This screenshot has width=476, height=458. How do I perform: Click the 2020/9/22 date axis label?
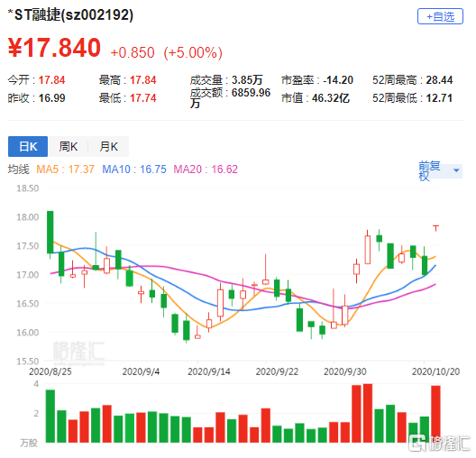pos(277,371)
